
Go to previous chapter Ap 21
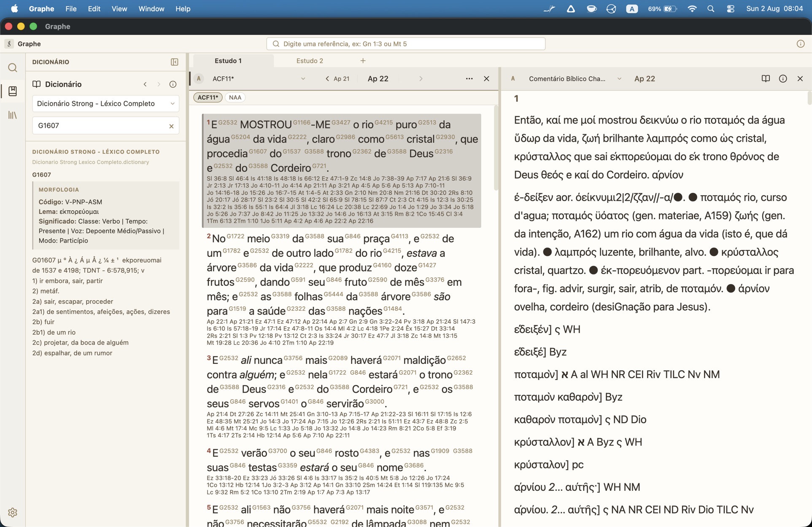point(337,79)
